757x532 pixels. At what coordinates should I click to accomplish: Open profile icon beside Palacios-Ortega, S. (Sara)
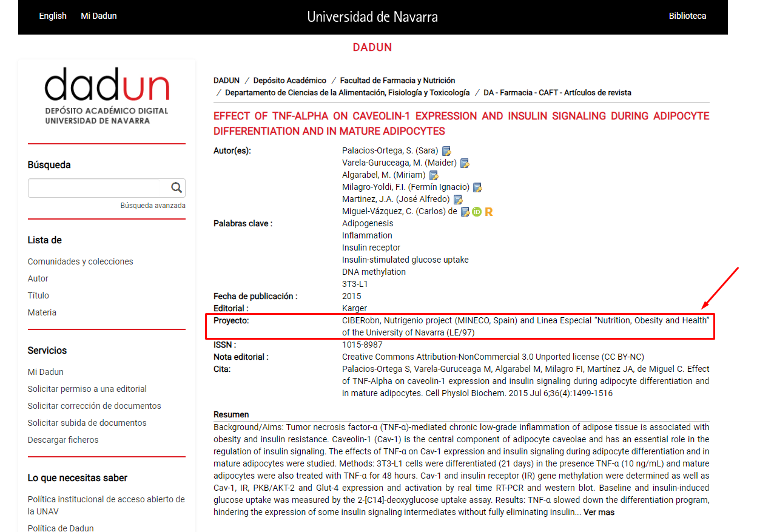pyautogui.click(x=446, y=151)
